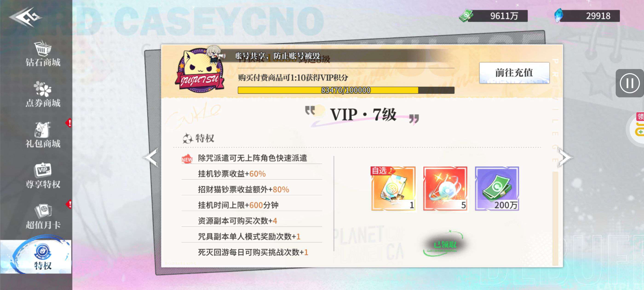Go to next VIP level arrow
Screen dimensions: 644x290
tap(565, 157)
